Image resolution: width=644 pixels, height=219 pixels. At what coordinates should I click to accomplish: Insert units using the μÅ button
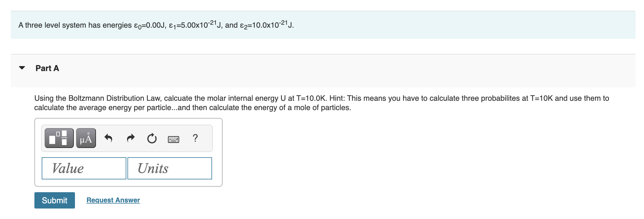[85, 138]
